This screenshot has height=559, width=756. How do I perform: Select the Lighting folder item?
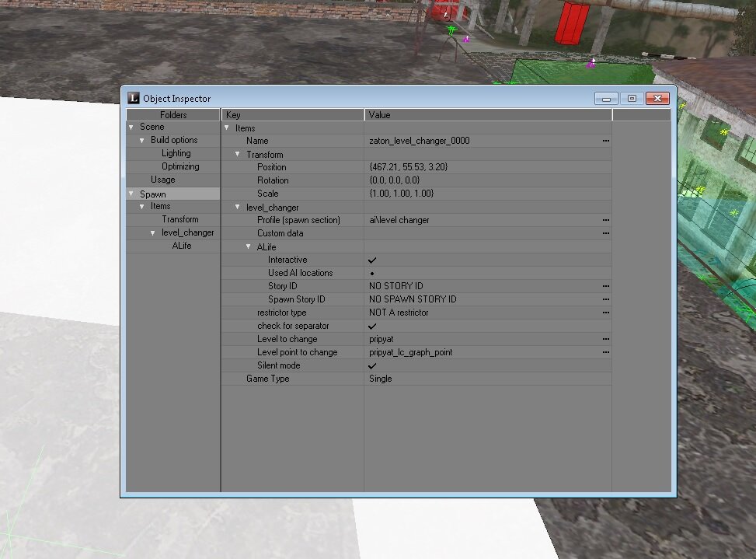pos(176,153)
